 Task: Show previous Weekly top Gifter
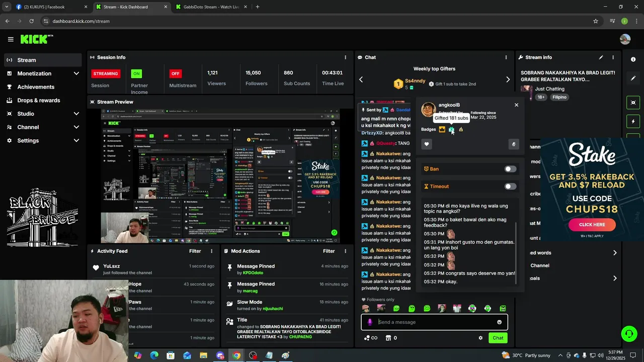[x=361, y=79]
